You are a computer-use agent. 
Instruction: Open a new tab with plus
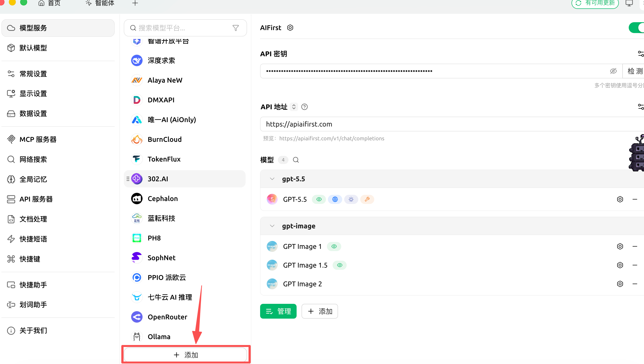(135, 3)
